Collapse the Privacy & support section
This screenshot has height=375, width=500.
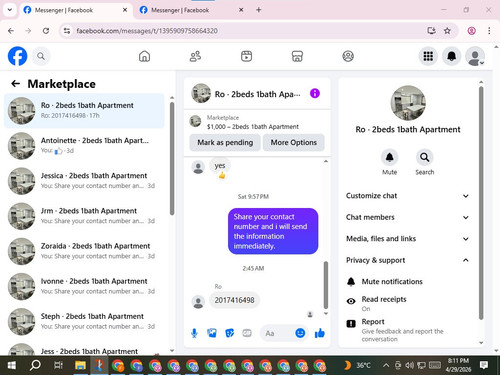pyautogui.click(x=407, y=260)
